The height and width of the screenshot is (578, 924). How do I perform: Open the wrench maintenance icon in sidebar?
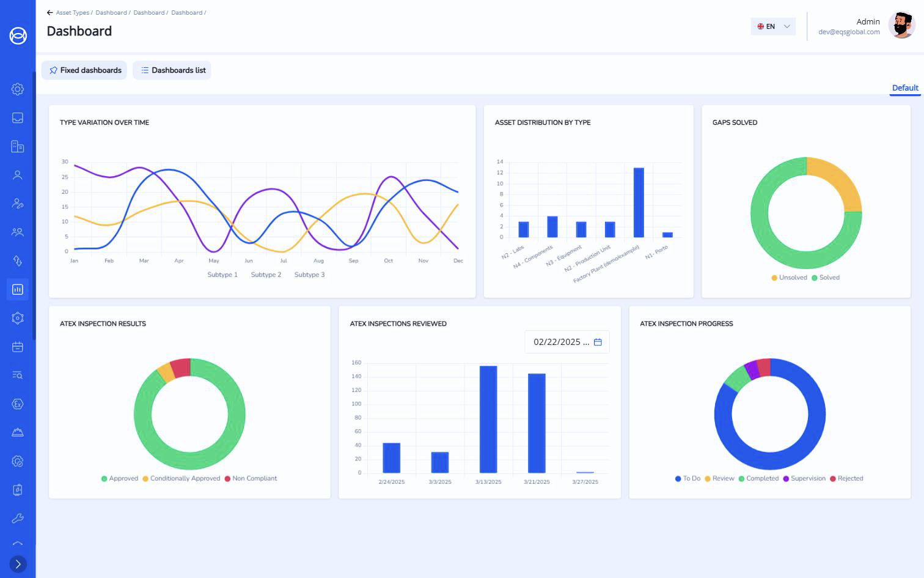point(18,518)
